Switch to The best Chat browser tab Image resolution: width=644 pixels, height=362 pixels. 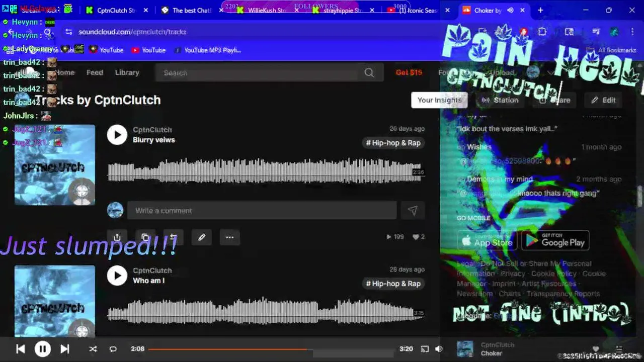pos(192,10)
